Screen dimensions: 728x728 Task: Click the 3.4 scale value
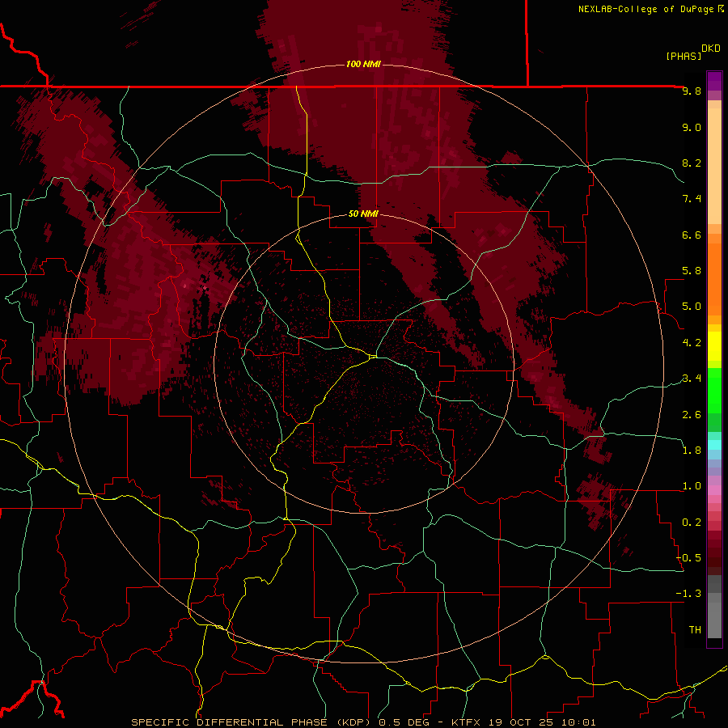(x=692, y=379)
